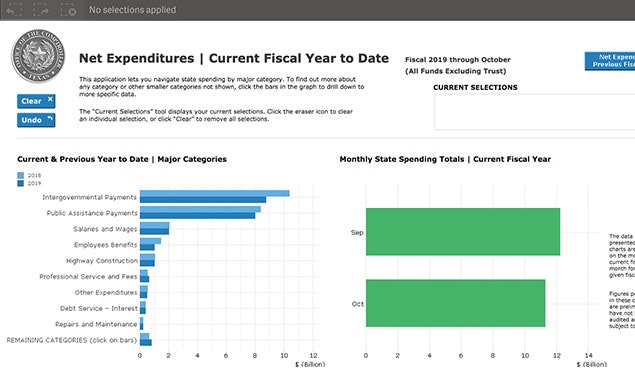Click the Undo button

pos(36,120)
